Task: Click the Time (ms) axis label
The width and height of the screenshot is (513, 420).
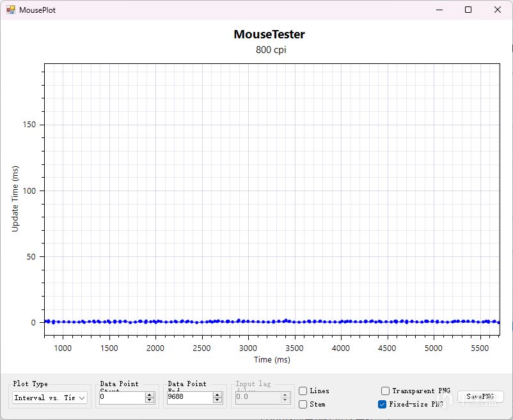Action: [272, 360]
